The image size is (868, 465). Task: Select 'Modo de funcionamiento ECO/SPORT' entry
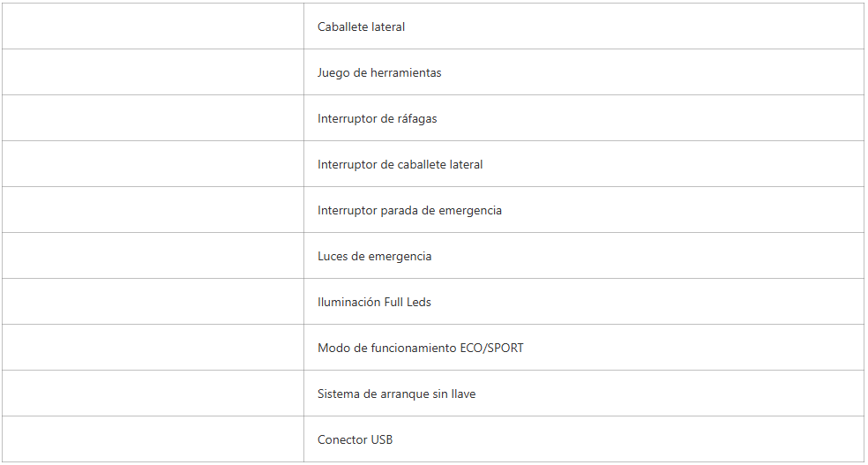tap(421, 348)
